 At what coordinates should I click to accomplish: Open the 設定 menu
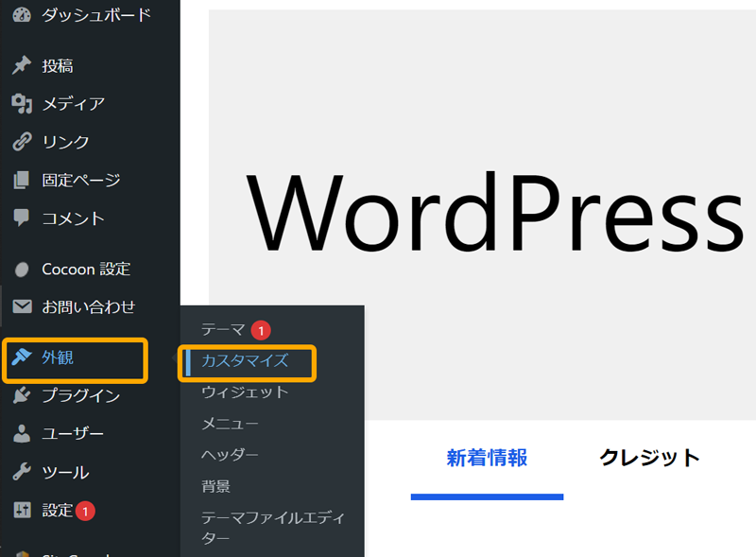pos(58,510)
